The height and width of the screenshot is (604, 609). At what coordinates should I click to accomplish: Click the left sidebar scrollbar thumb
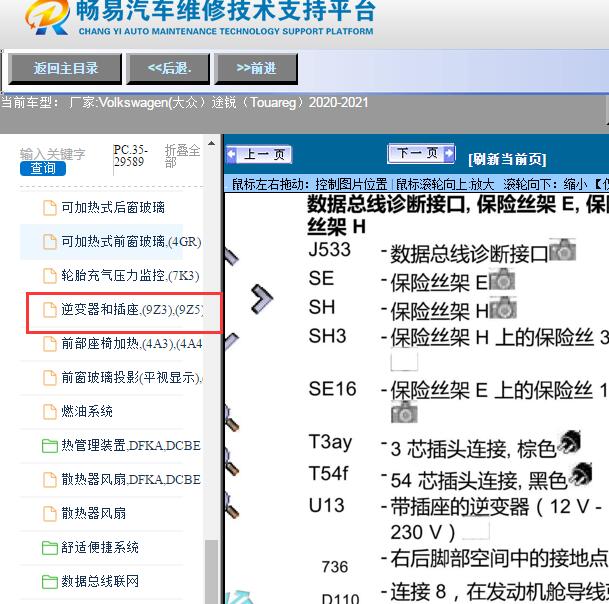coord(211,572)
